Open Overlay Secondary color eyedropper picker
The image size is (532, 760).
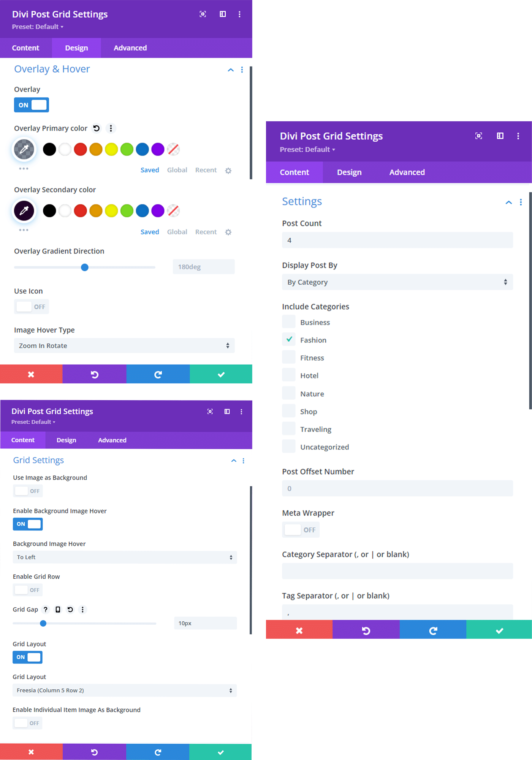(x=24, y=211)
